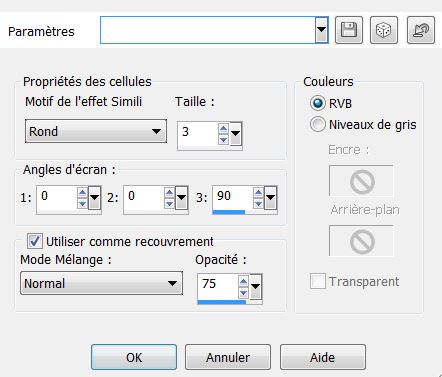The width and height of the screenshot is (442, 377).
Task: Decrease Taille value with down arrow
Action: (x=223, y=139)
